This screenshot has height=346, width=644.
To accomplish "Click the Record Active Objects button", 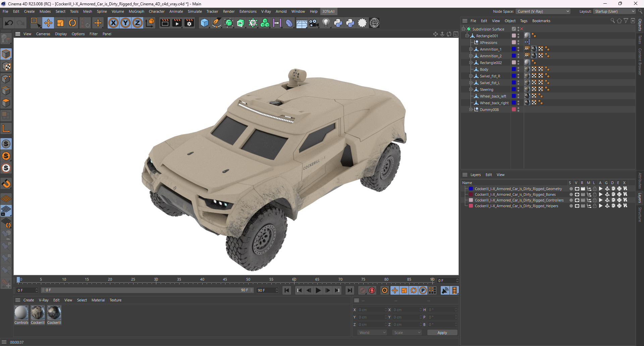I will point(363,290).
